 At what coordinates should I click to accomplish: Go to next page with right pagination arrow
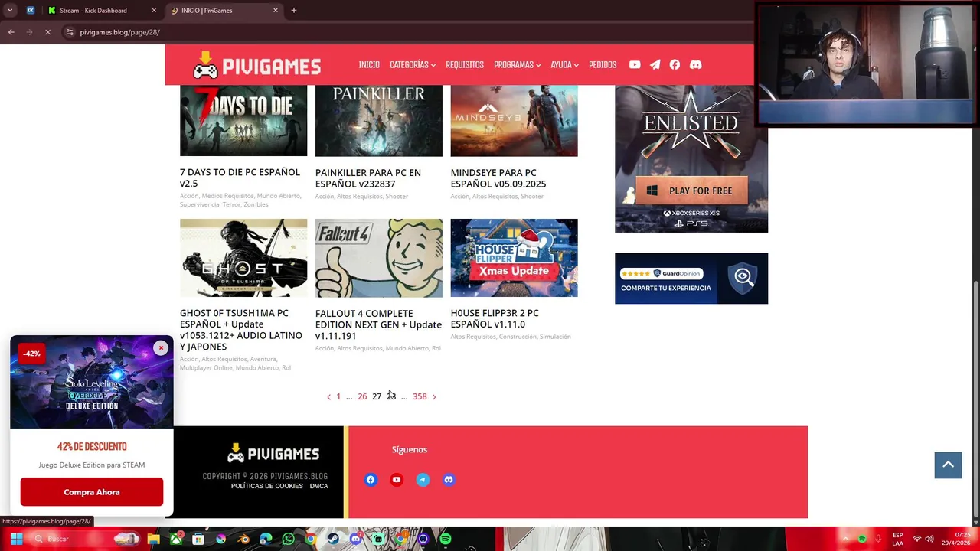pyautogui.click(x=434, y=396)
